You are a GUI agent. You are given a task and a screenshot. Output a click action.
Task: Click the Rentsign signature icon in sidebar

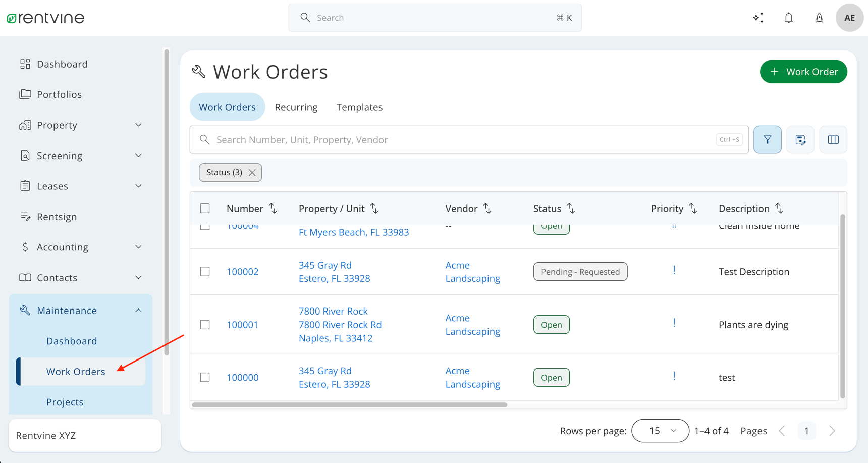[x=25, y=216]
